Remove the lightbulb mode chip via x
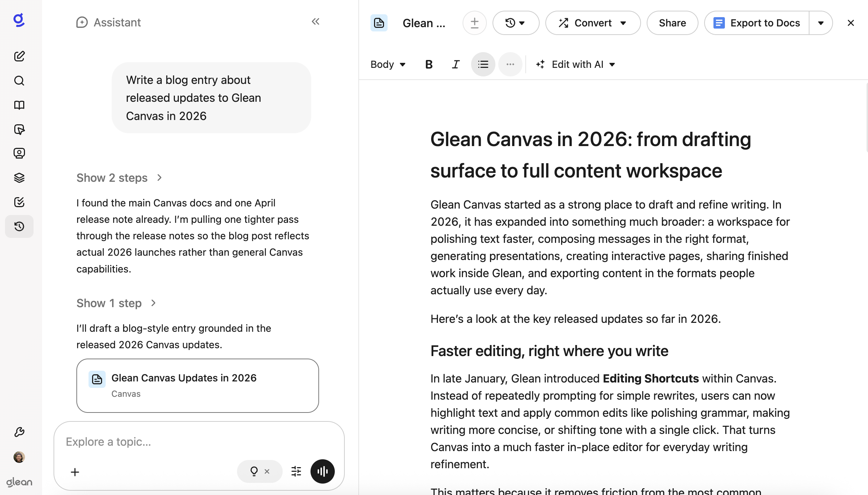 point(267,471)
